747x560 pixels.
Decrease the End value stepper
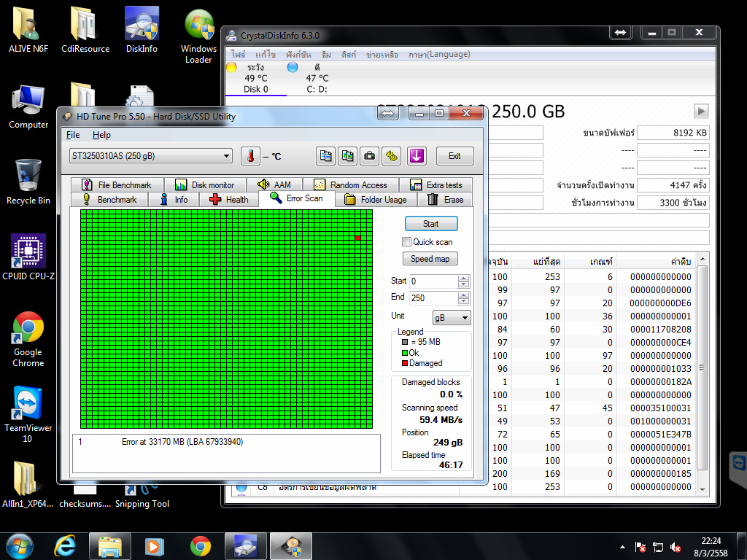463,301
